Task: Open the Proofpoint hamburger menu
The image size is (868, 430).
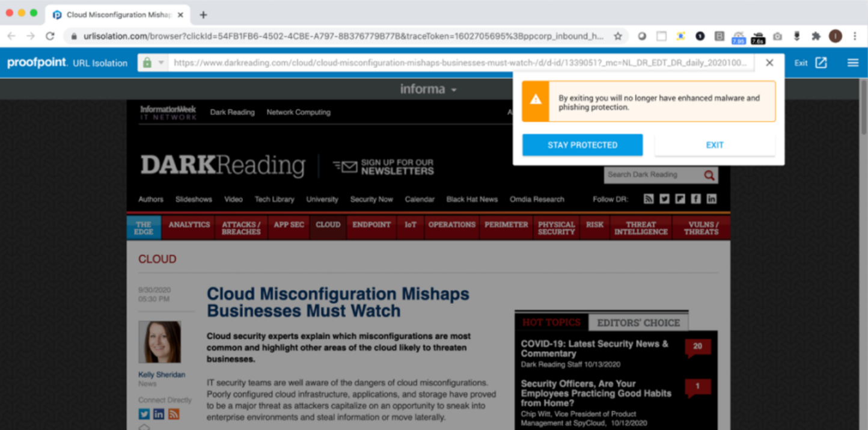Action: coord(853,63)
